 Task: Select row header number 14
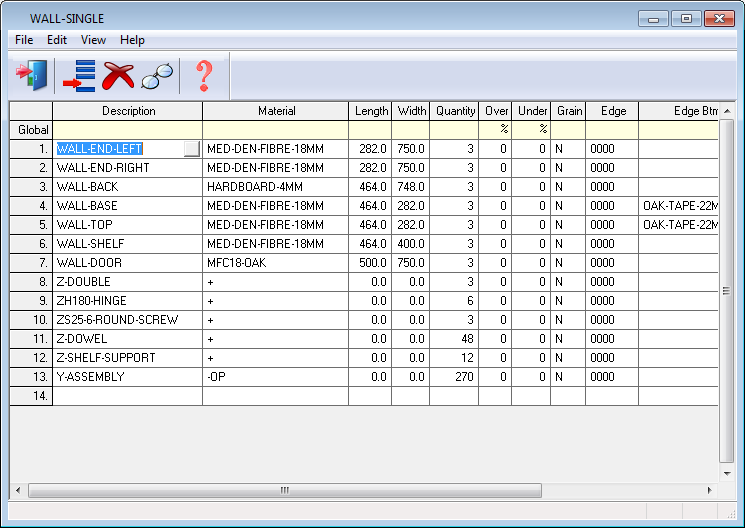[x=31, y=396]
